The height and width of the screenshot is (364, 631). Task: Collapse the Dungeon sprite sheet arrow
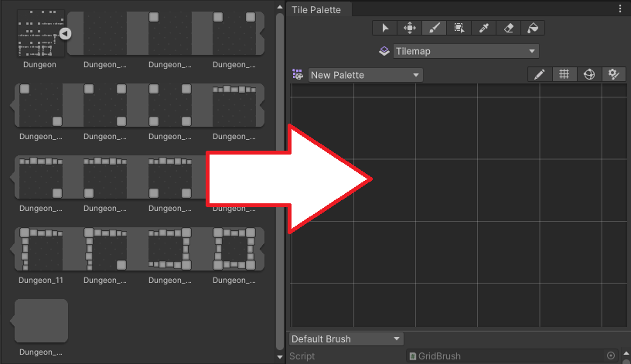[x=66, y=33]
